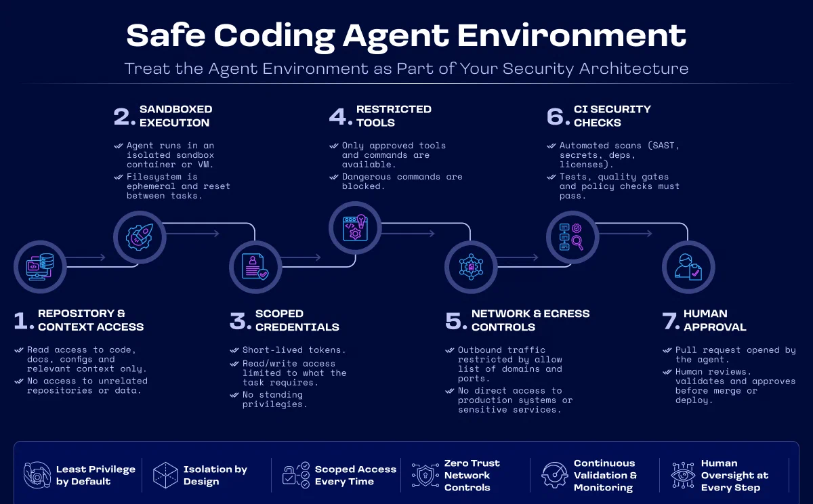
Task: Click the cube icon beside Isolation by Design
Action: (x=165, y=476)
